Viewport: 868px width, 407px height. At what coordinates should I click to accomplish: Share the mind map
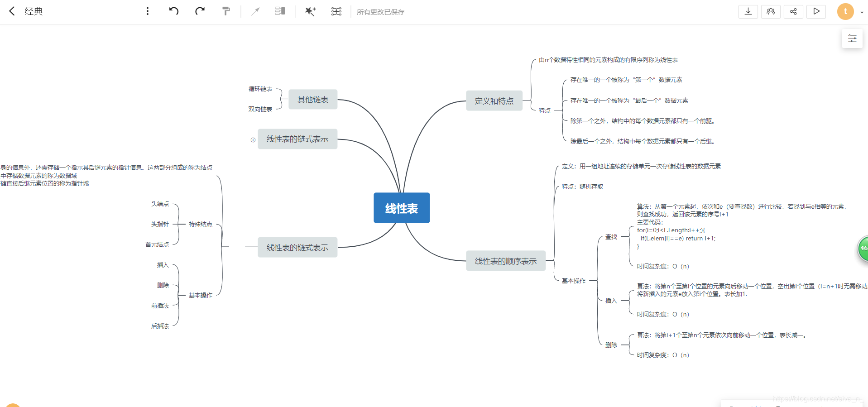(x=793, y=11)
